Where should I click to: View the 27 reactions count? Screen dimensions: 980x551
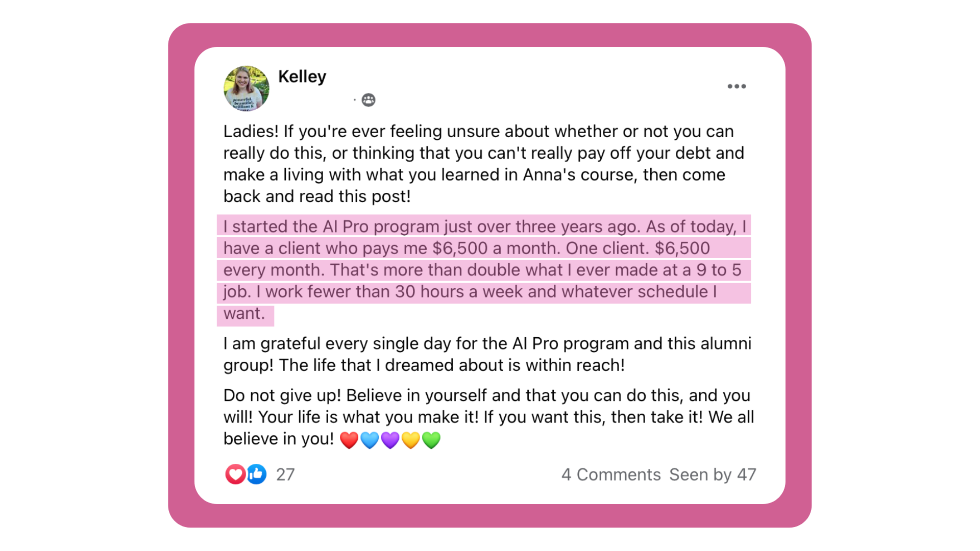pyautogui.click(x=285, y=474)
